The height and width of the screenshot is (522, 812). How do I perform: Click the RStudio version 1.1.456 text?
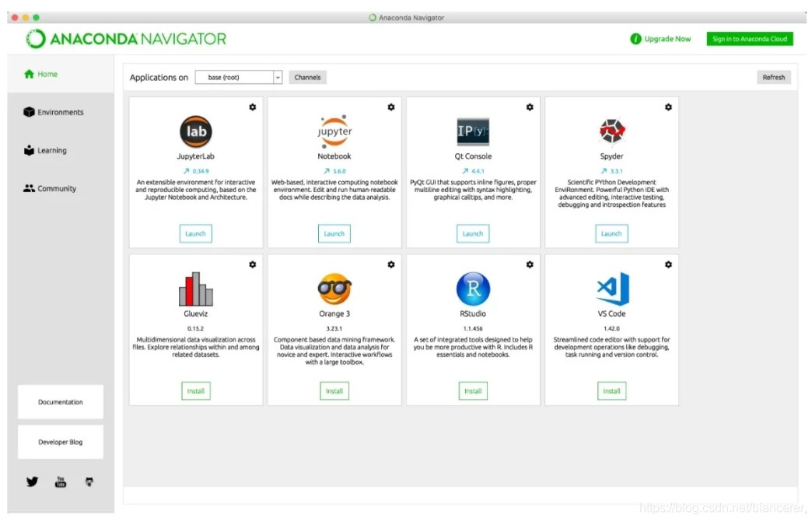coord(473,328)
